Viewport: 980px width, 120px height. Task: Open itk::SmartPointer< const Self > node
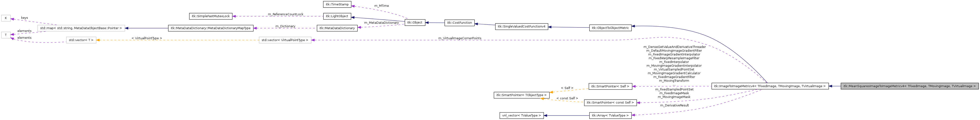coord(610,103)
